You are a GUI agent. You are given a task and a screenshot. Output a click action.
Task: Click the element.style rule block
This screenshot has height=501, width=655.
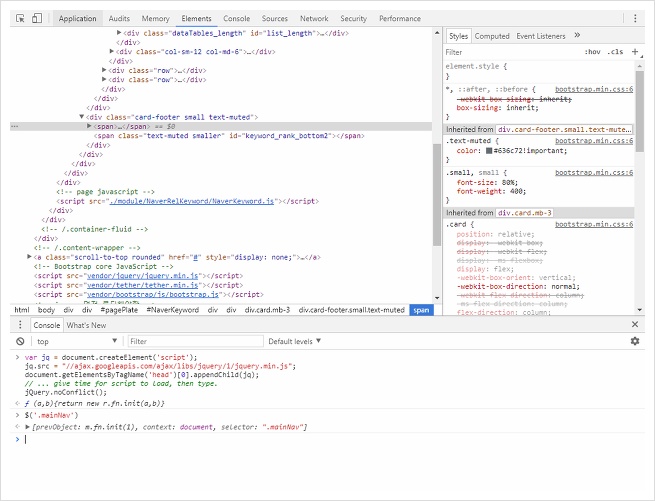pos(539,71)
